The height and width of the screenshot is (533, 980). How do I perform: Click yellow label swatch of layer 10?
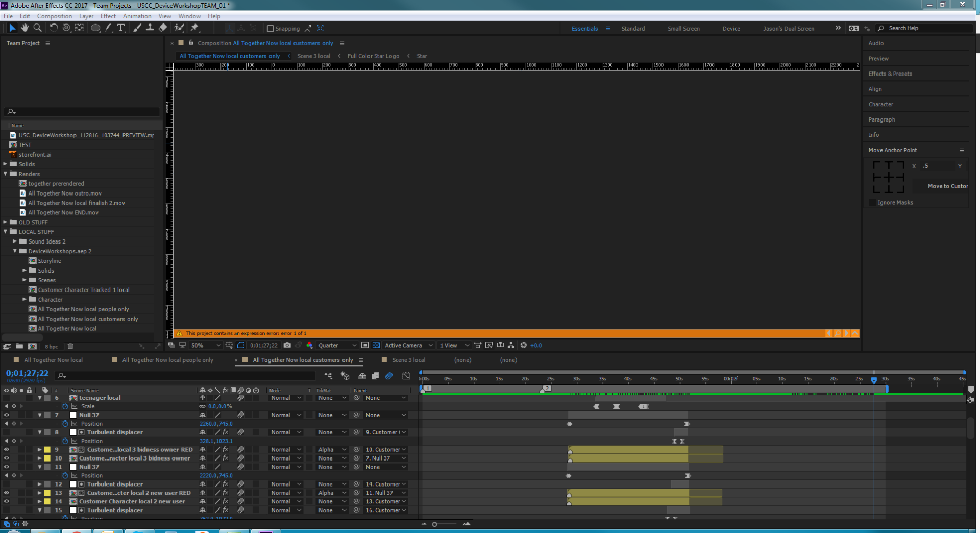47,458
